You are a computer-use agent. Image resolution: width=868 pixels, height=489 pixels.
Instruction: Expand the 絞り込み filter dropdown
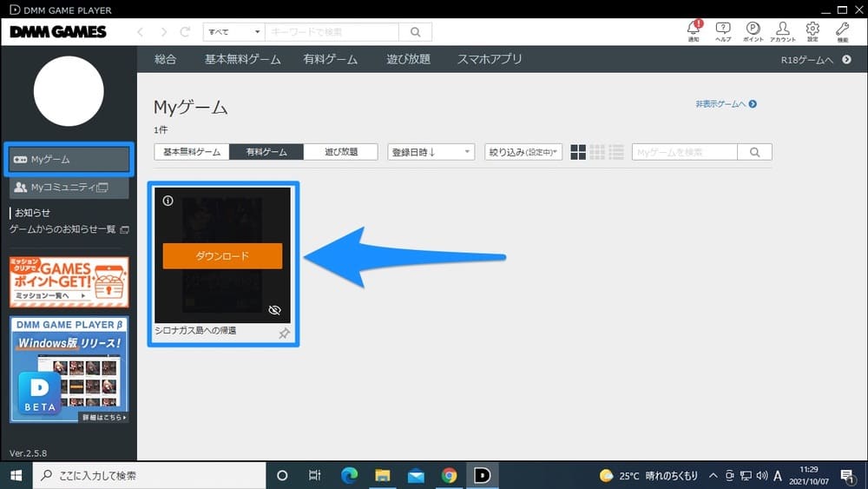pyautogui.click(x=524, y=152)
